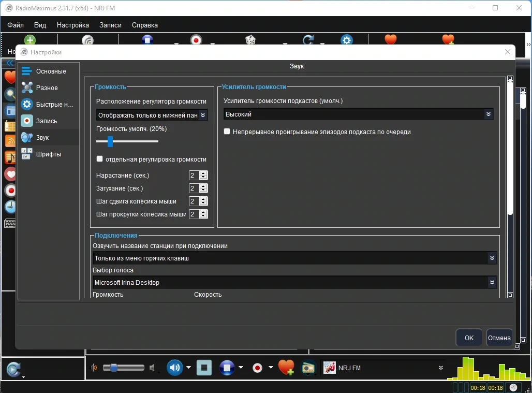Click the blue stop button in bottom bar
The height and width of the screenshot is (393, 532).
click(x=227, y=368)
